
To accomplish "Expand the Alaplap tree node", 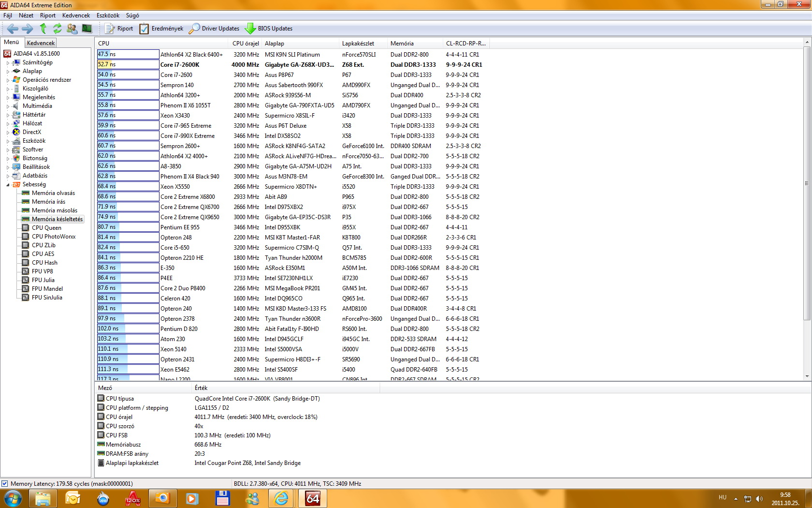I will click(x=8, y=72).
